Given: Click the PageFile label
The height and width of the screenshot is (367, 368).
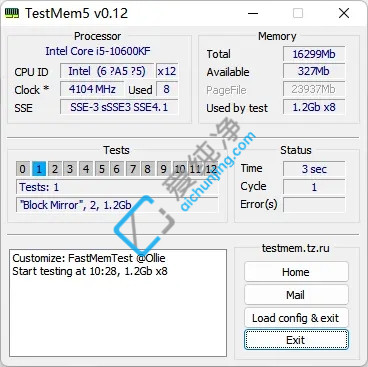Looking at the screenshot, I should point(226,90).
